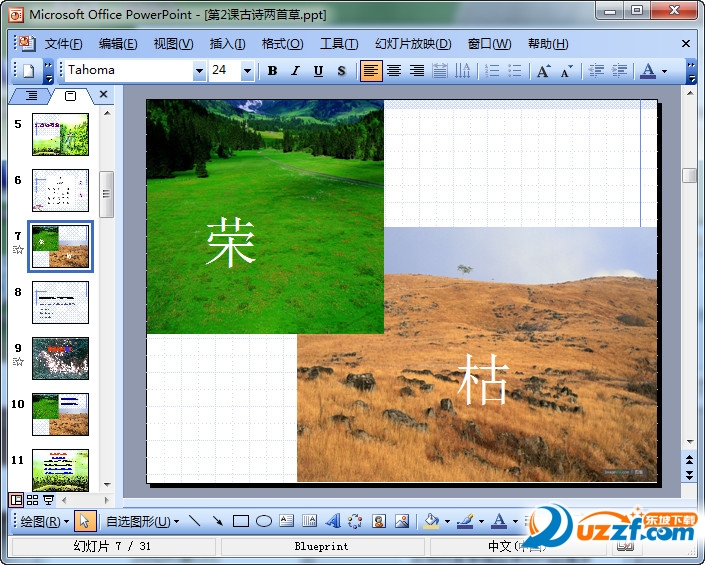Screen dimensions: 705x565
Task: Activate the Select Objects arrow tool
Action: coord(85,521)
